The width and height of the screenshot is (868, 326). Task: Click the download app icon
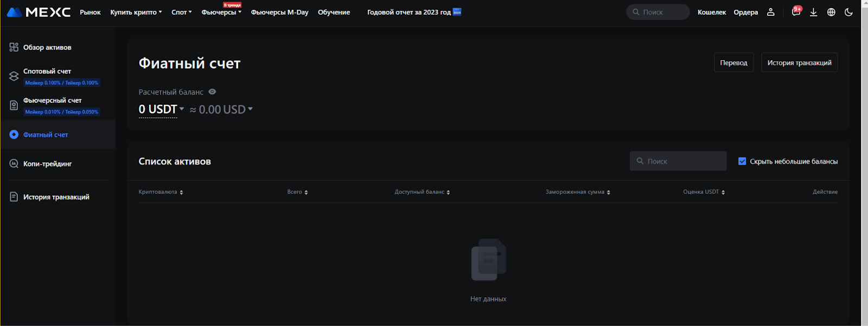[813, 12]
